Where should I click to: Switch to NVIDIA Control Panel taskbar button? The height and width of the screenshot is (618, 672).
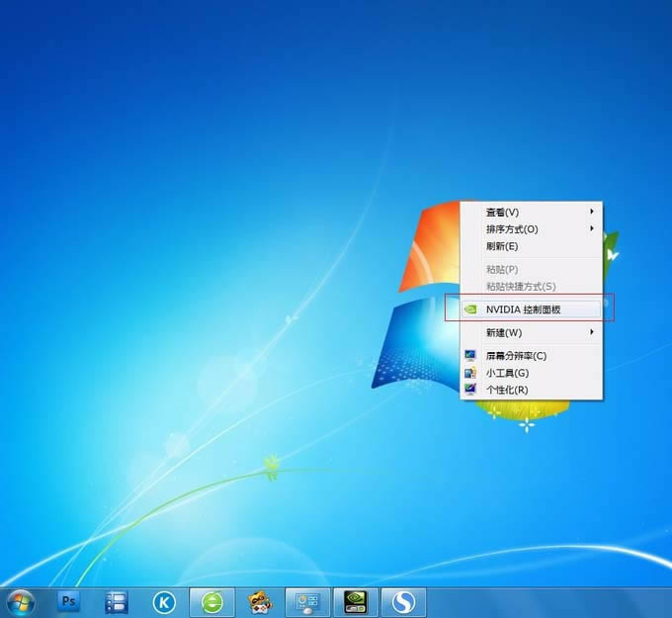coord(356,603)
